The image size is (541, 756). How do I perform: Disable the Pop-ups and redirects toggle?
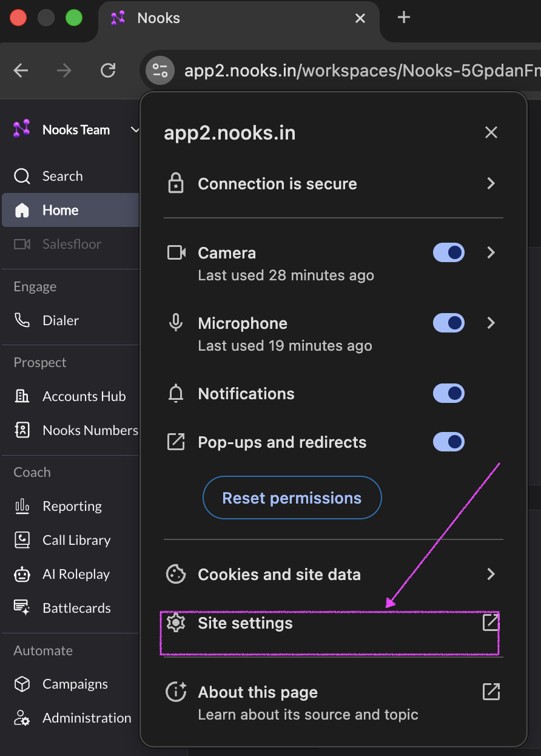449,442
